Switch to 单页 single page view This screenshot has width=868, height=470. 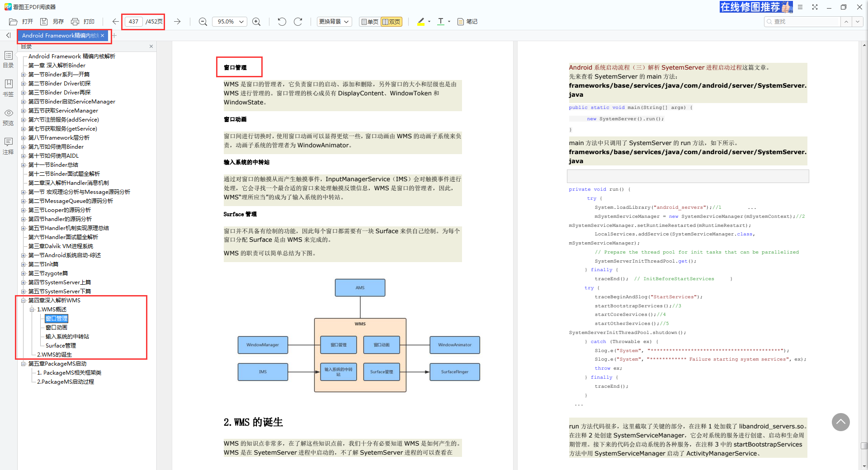coord(370,22)
